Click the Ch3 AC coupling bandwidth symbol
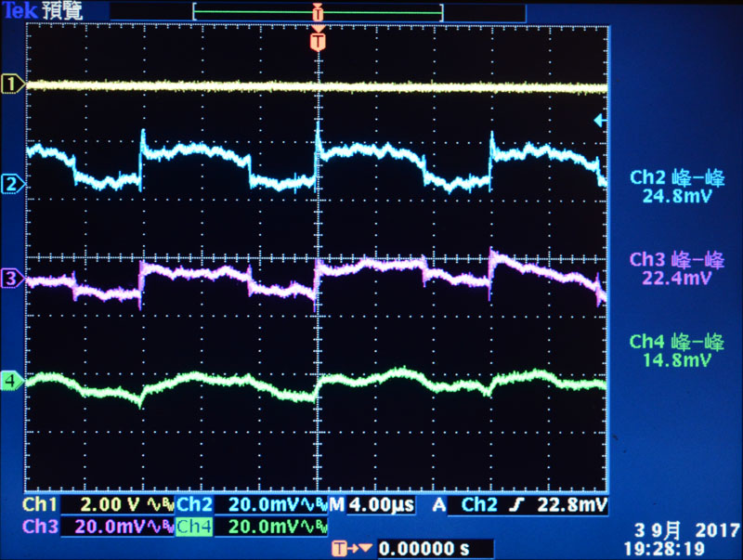This screenshot has width=743, height=560. [160, 527]
